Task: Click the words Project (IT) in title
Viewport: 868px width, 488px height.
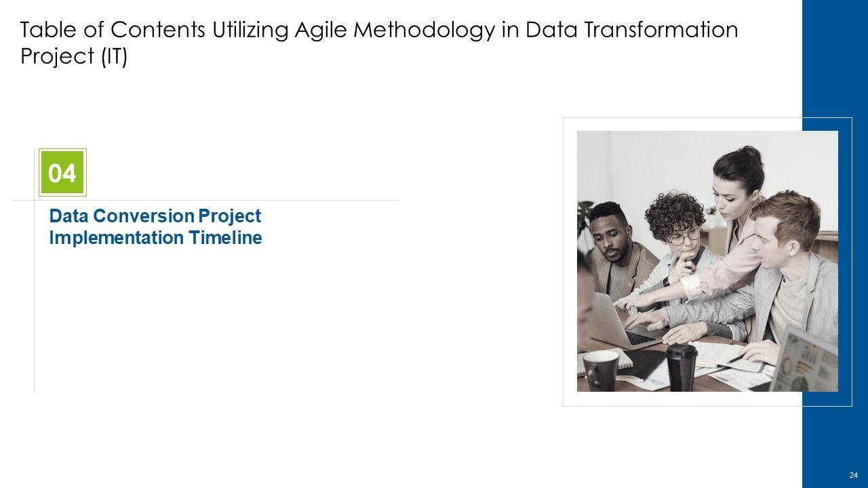Action: (x=74, y=57)
